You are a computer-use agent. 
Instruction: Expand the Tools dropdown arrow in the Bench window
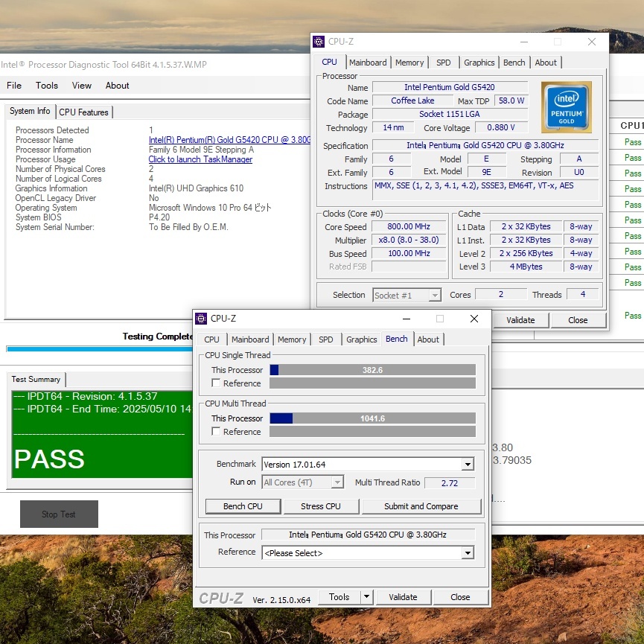[367, 597]
